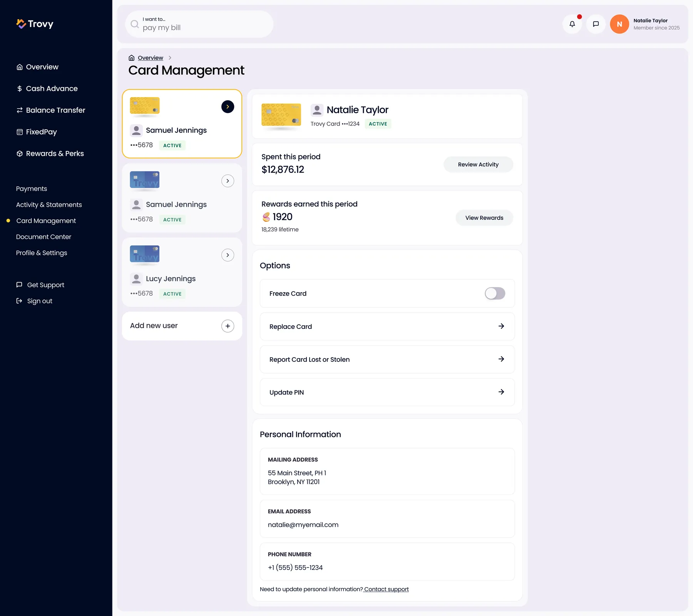The image size is (693, 616).
Task: Click the Get Support chat icon
Action: point(19,285)
